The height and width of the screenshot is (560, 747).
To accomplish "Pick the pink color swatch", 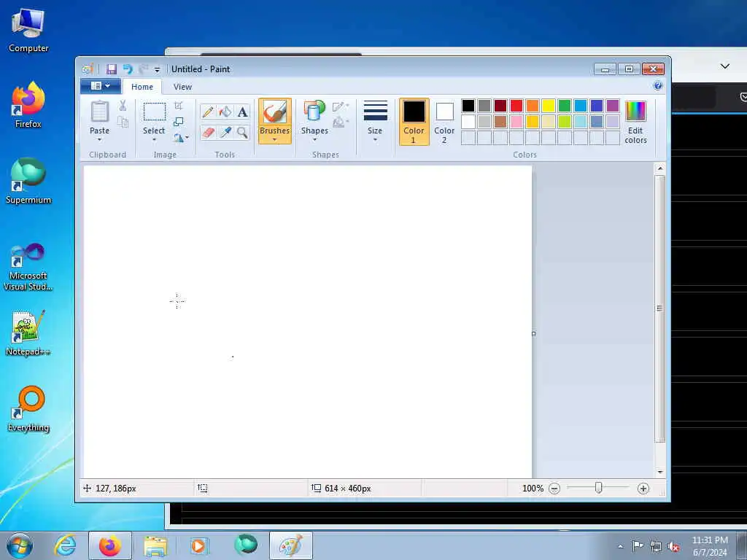I will (516, 122).
